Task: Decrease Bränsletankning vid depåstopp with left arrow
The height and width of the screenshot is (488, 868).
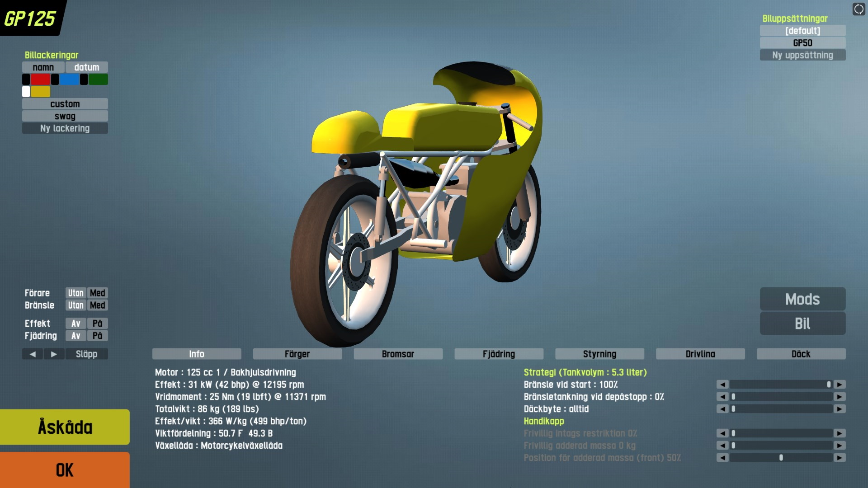Action: point(722,397)
